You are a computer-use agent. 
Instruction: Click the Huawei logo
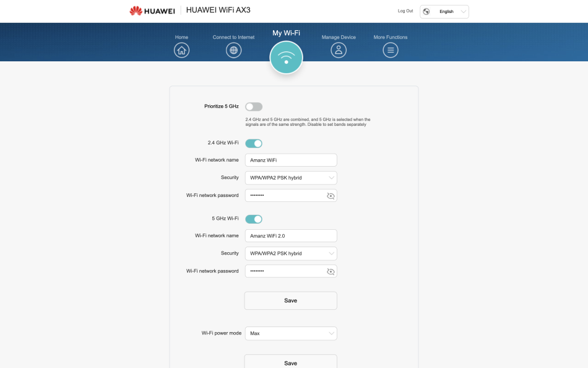(x=152, y=11)
